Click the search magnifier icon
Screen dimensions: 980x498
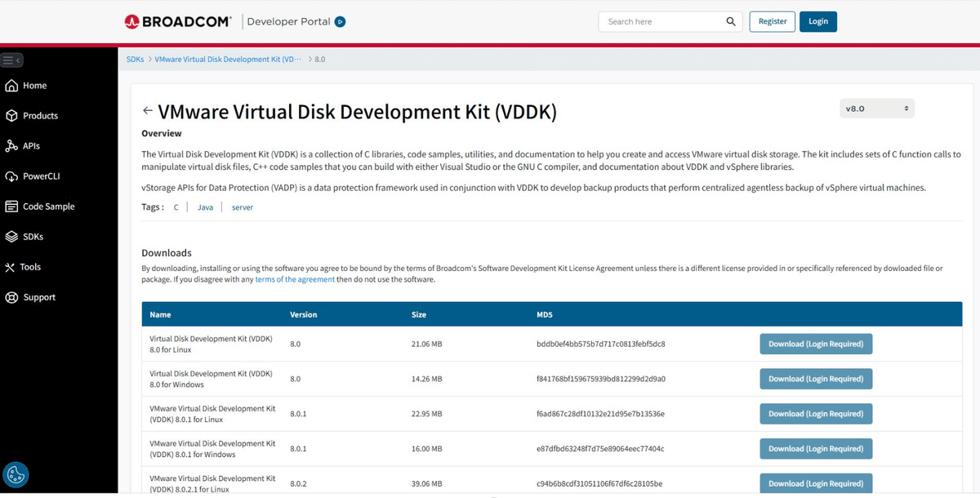point(731,21)
